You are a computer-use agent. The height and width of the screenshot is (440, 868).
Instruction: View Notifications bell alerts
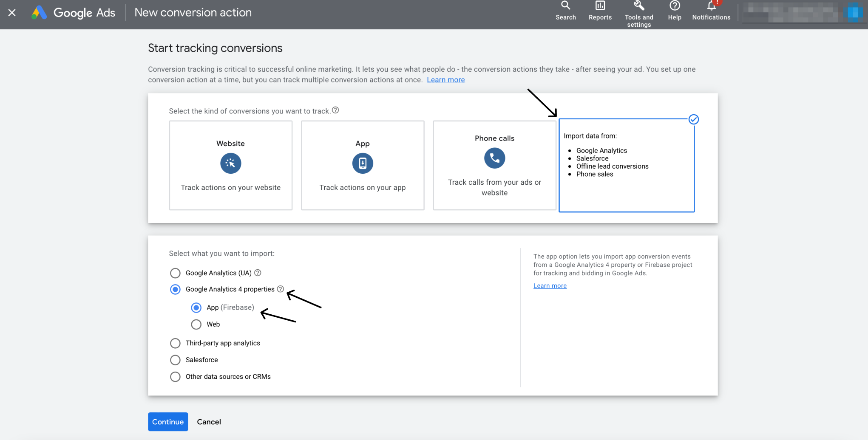click(711, 11)
